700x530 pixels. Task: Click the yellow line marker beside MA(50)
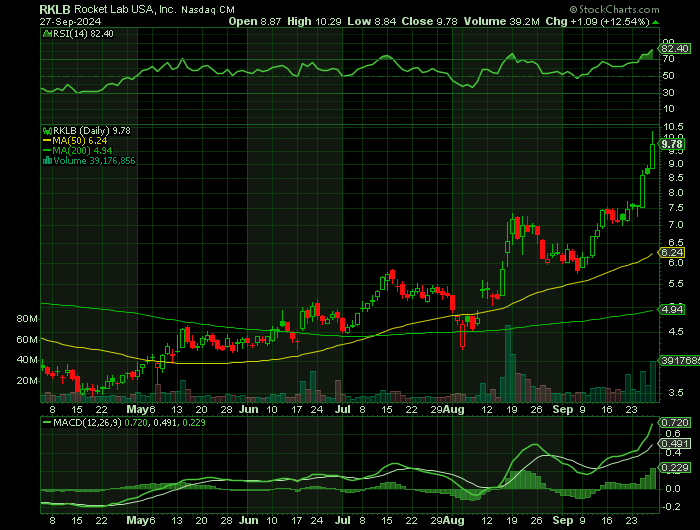47,141
